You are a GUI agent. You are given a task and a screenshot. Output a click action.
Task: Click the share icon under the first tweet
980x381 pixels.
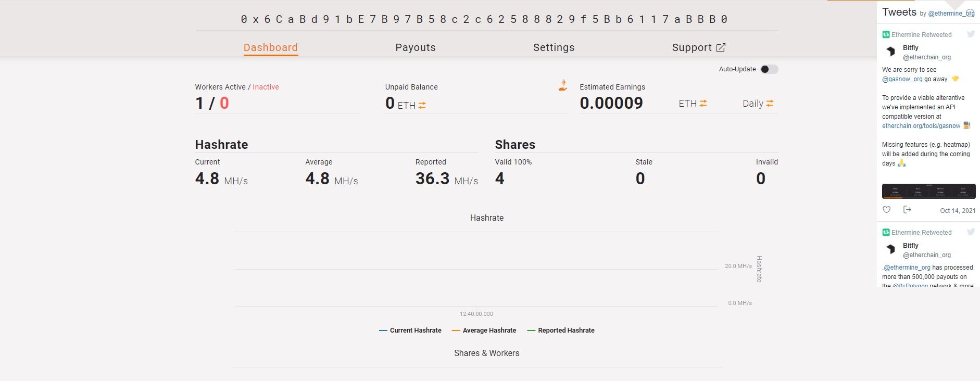[907, 210]
